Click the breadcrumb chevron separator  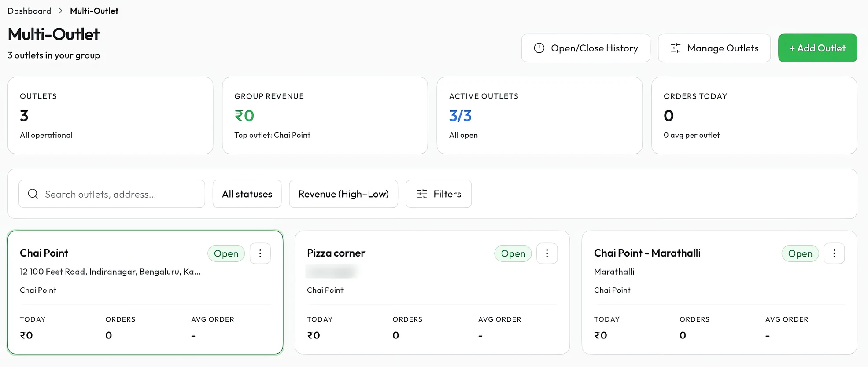61,11
